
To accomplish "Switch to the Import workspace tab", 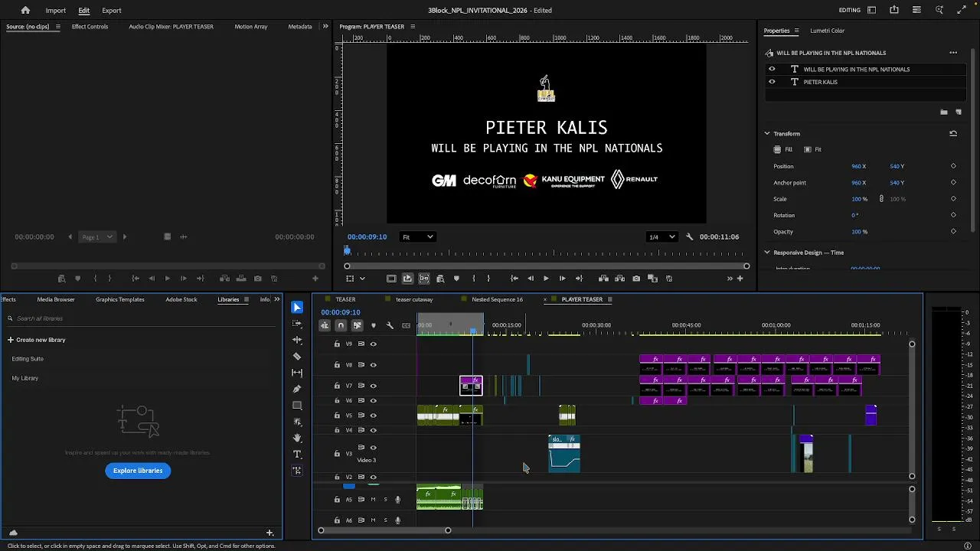I will (55, 11).
